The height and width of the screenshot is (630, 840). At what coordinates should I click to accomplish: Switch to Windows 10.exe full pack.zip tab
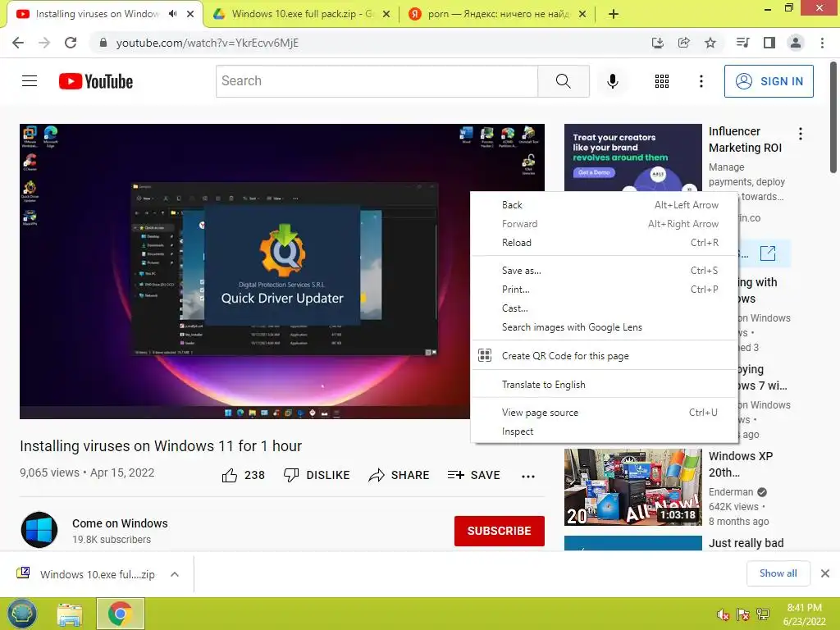click(300, 14)
